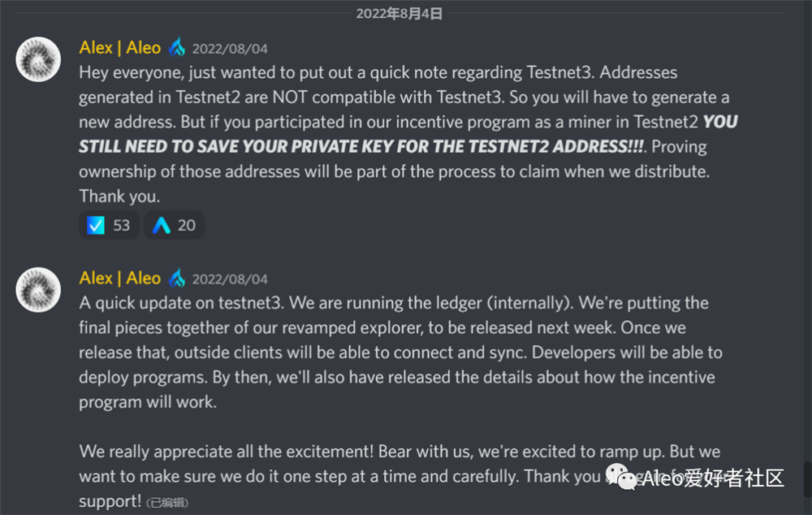Click flame role badge in first message
The image size is (812, 515).
coord(177,48)
